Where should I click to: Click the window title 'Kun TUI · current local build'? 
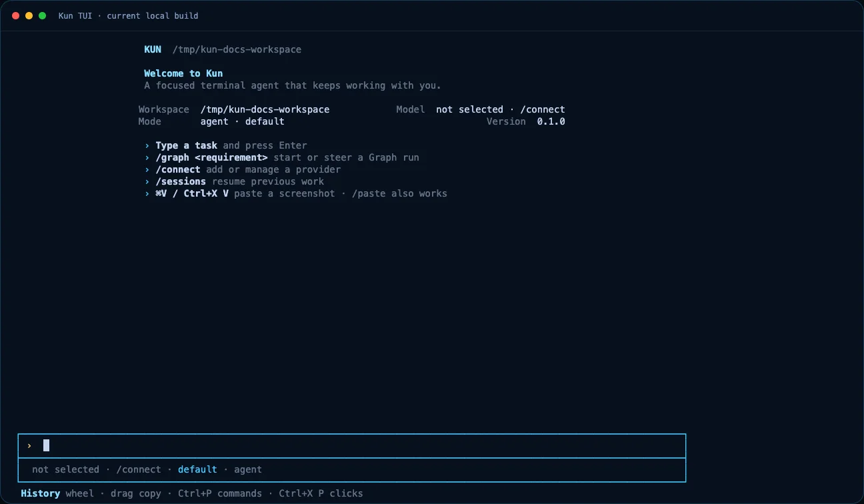click(x=128, y=15)
